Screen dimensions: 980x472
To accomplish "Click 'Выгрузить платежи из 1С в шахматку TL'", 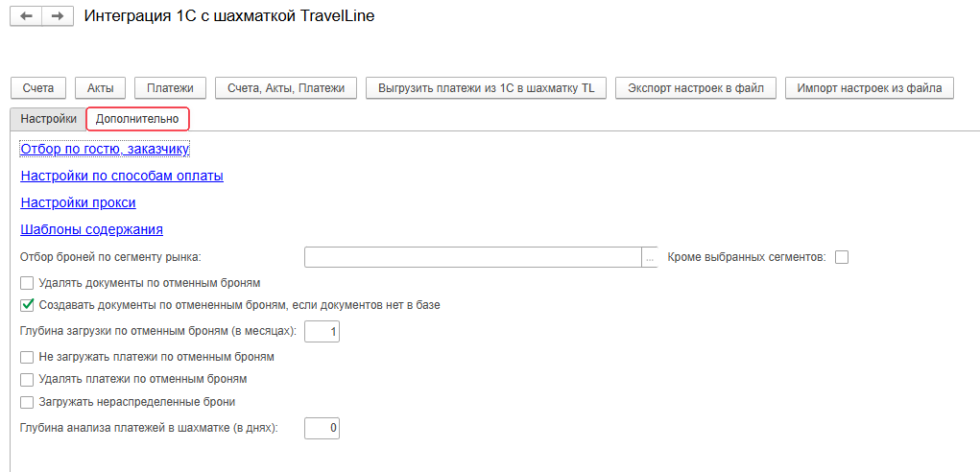I will point(486,88).
